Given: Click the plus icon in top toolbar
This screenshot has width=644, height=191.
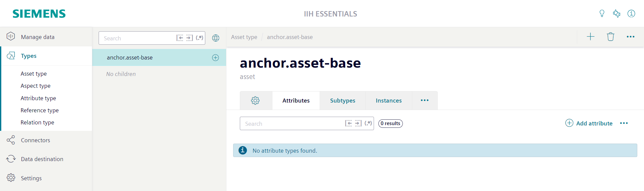Looking at the screenshot, I should [x=590, y=37].
